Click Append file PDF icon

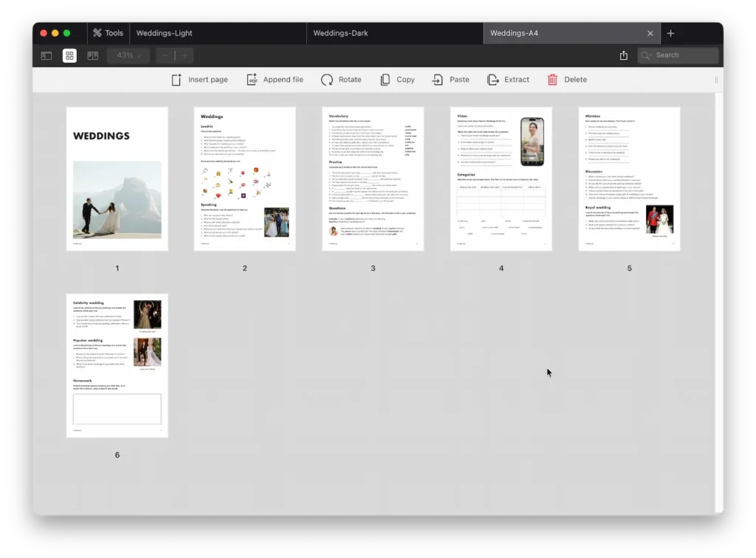coord(252,80)
